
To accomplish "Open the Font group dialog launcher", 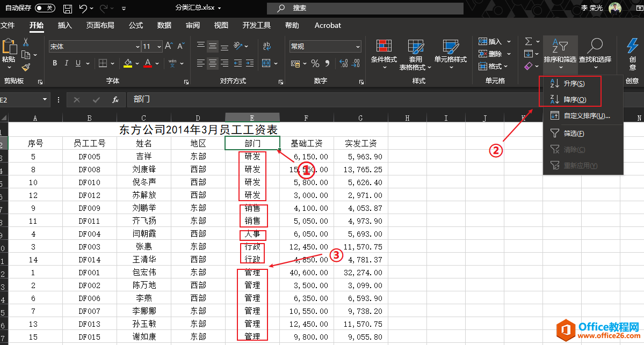I will (x=186, y=82).
